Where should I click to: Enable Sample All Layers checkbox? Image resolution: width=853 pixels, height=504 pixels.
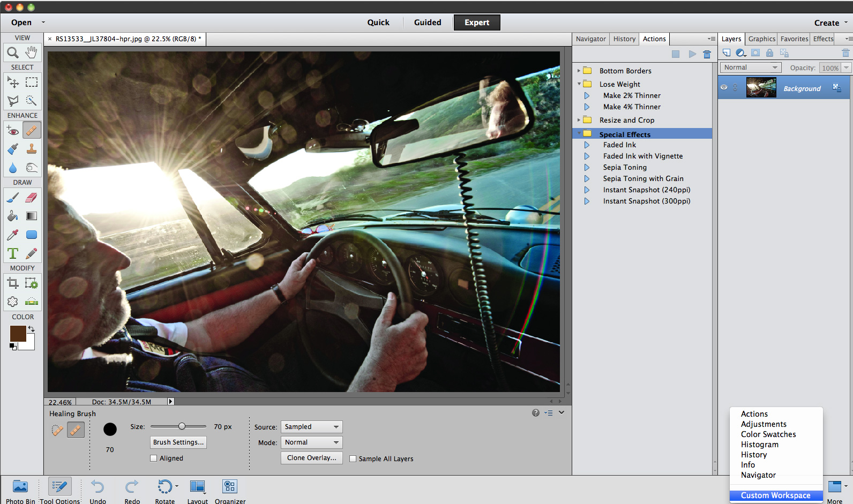coord(353,459)
